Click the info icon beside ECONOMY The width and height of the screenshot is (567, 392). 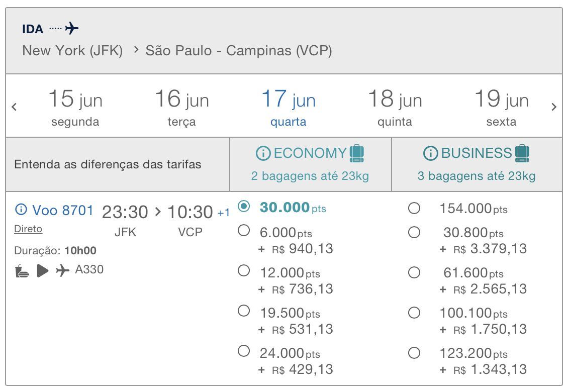263,153
